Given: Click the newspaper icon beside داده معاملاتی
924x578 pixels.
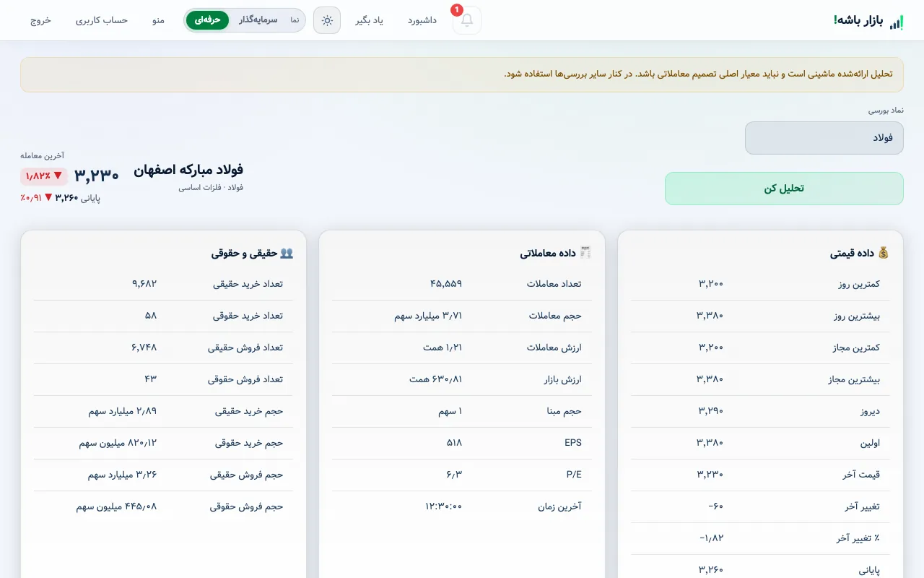Looking at the screenshot, I should click(585, 253).
